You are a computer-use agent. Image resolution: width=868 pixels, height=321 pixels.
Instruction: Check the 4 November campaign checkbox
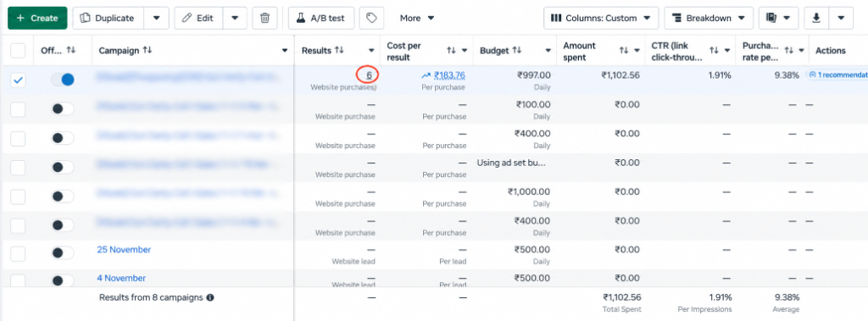tap(19, 280)
